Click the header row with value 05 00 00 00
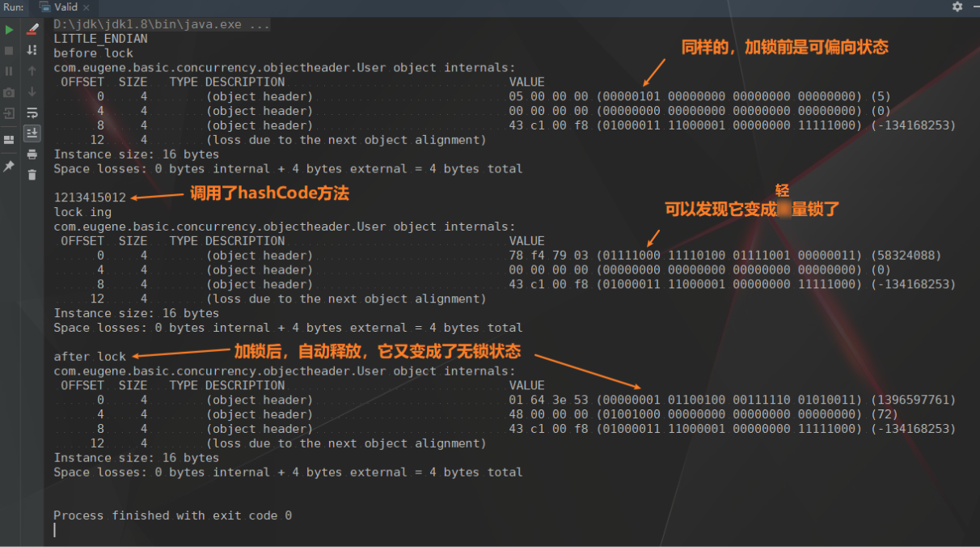 (494, 96)
